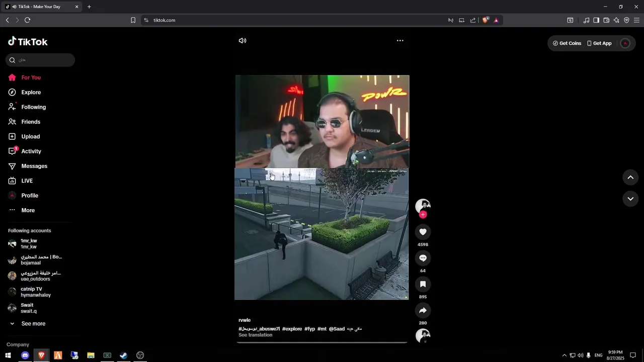Screen dimensions: 644x362
Task: Bookmark the video to favorites
Action: [423, 284]
